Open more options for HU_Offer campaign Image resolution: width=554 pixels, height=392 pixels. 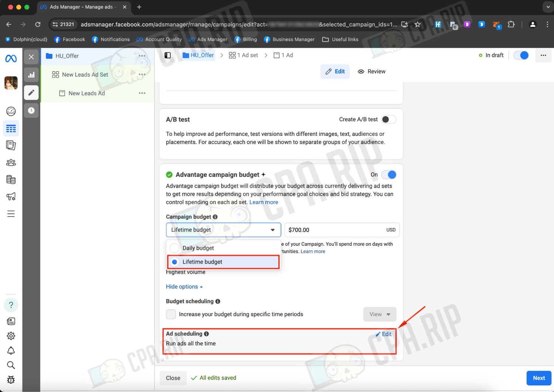tap(142, 56)
